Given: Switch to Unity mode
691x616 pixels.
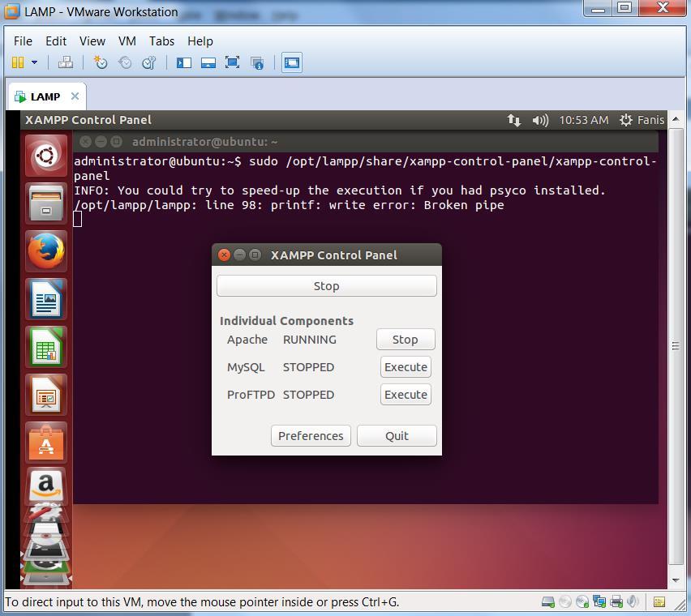Looking at the screenshot, I should pyautogui.click(x=257, y=62).
